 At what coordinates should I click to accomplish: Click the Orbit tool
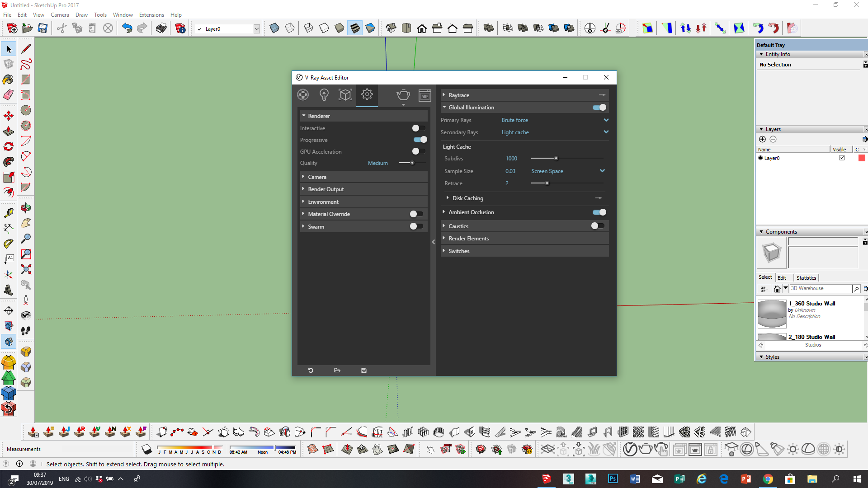pyautogui.click(x=26, y=208)
